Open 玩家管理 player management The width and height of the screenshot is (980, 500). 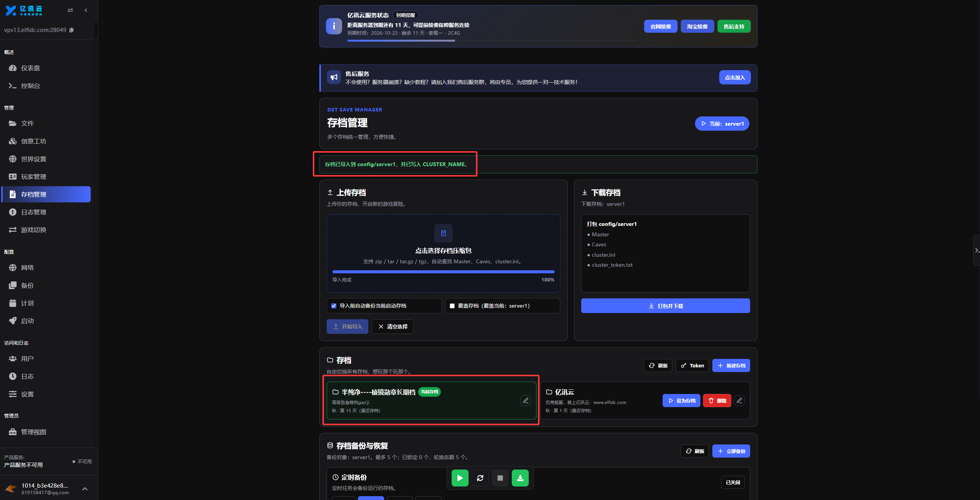[x=46, y=177]
